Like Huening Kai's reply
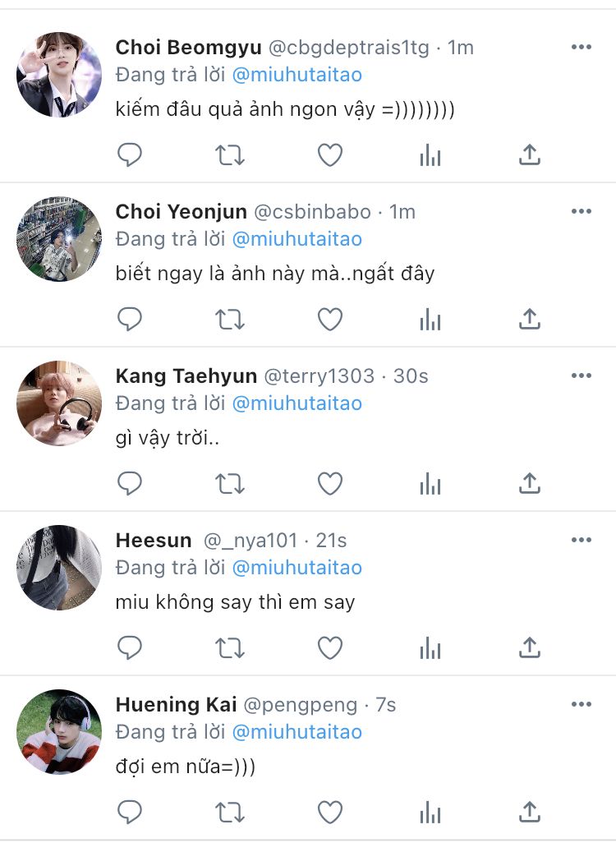616x852 pixels. (330, 812)
